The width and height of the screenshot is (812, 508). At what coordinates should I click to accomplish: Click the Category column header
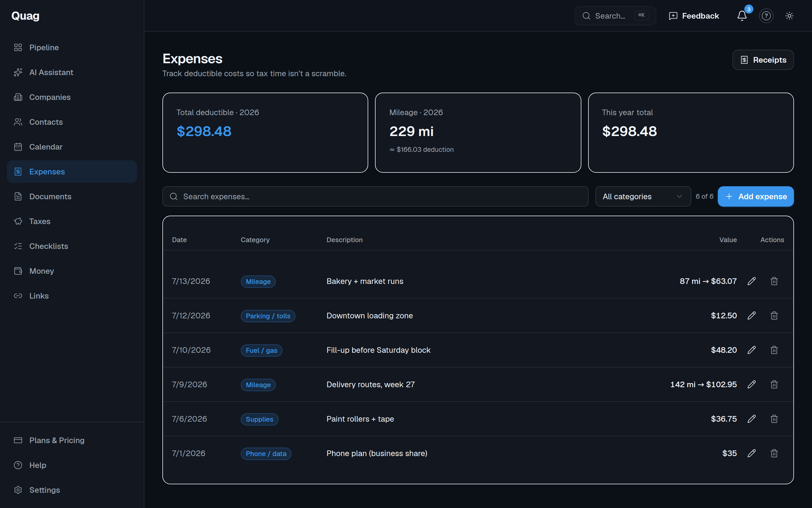[255, 240]
